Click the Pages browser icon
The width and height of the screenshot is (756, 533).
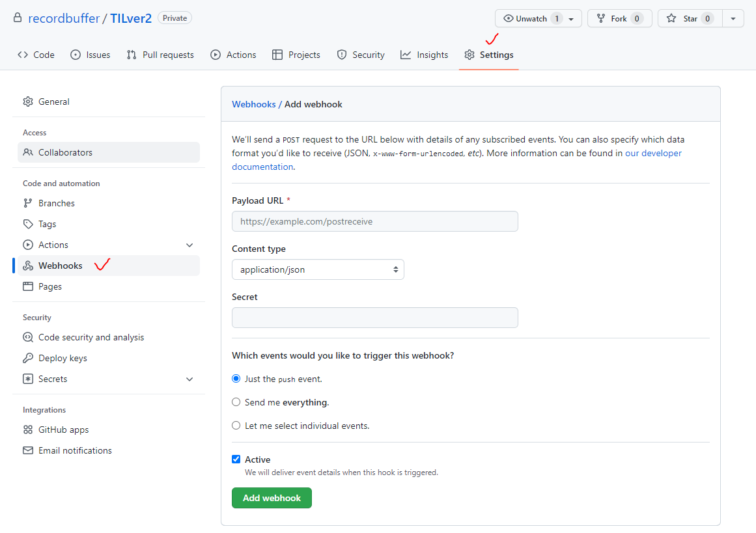[28, 286]
